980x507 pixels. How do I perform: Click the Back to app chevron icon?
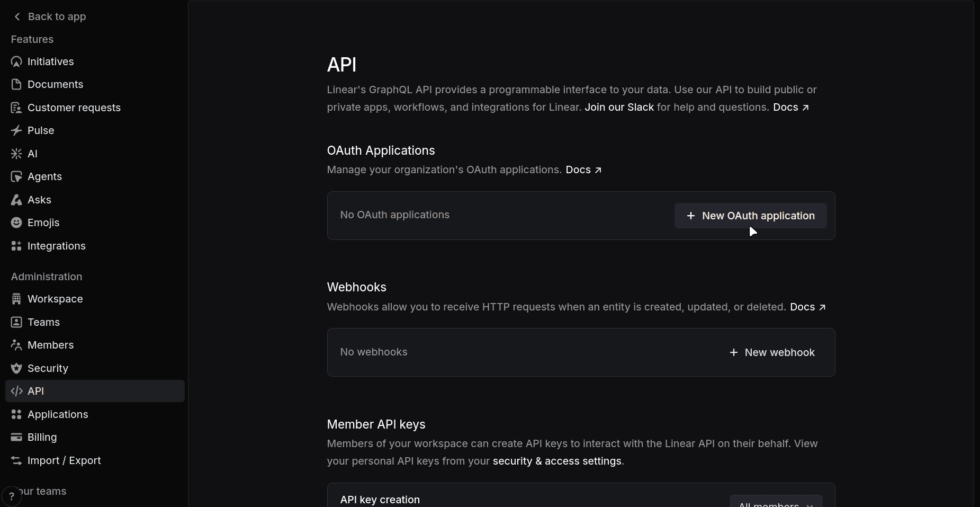point(17,16)
